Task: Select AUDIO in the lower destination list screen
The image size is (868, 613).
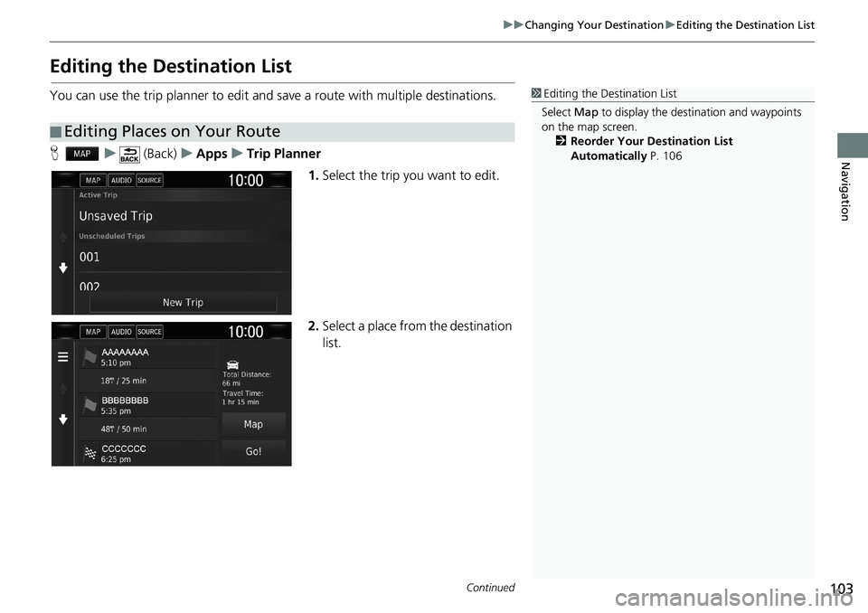Action: tap(121, 332)
